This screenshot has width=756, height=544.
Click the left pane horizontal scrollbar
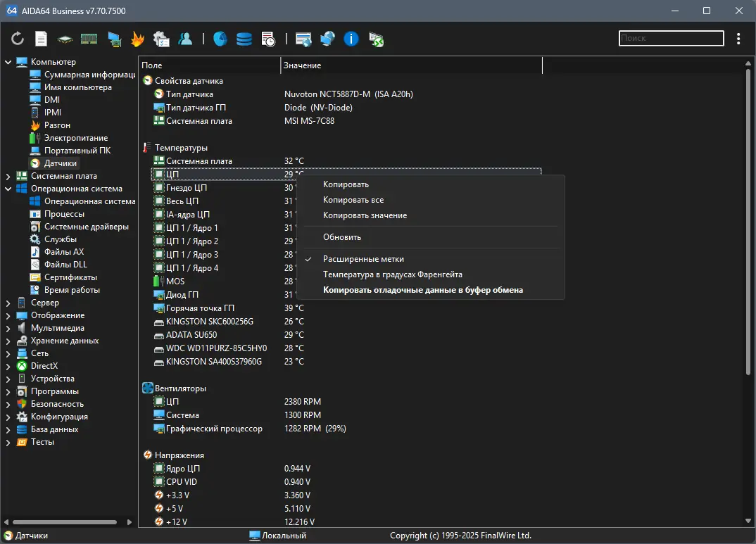pyautogui.click(x=65, y=522)
